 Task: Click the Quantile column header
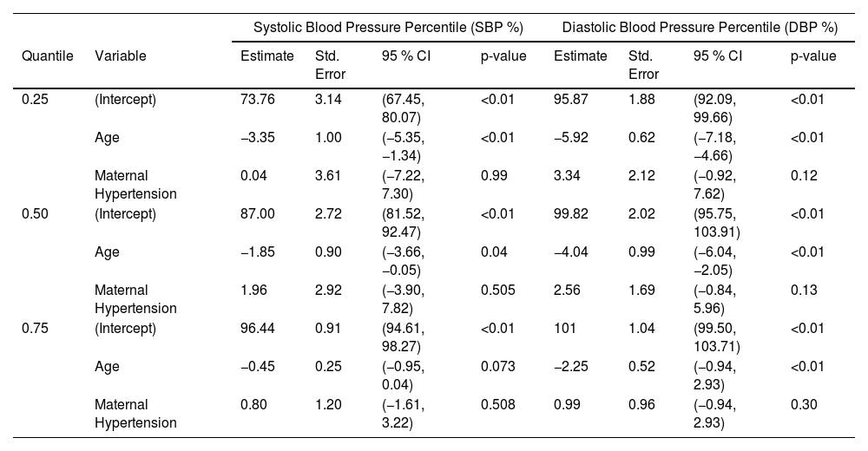tap(48, 56)
